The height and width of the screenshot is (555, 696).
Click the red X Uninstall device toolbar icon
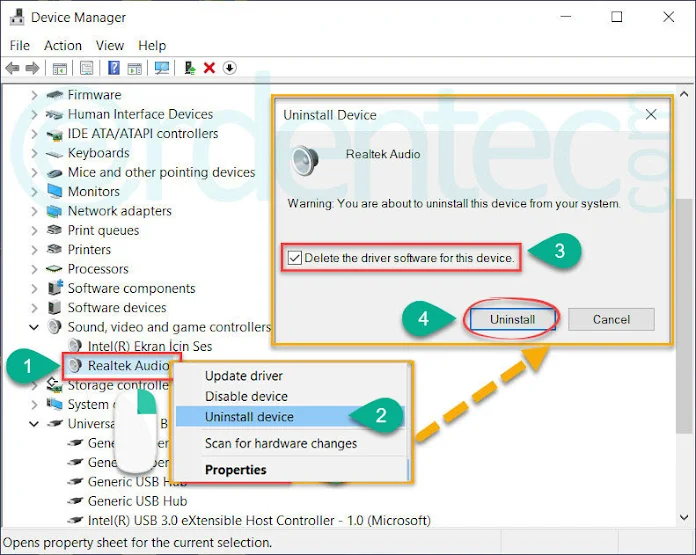click(209, 68)
